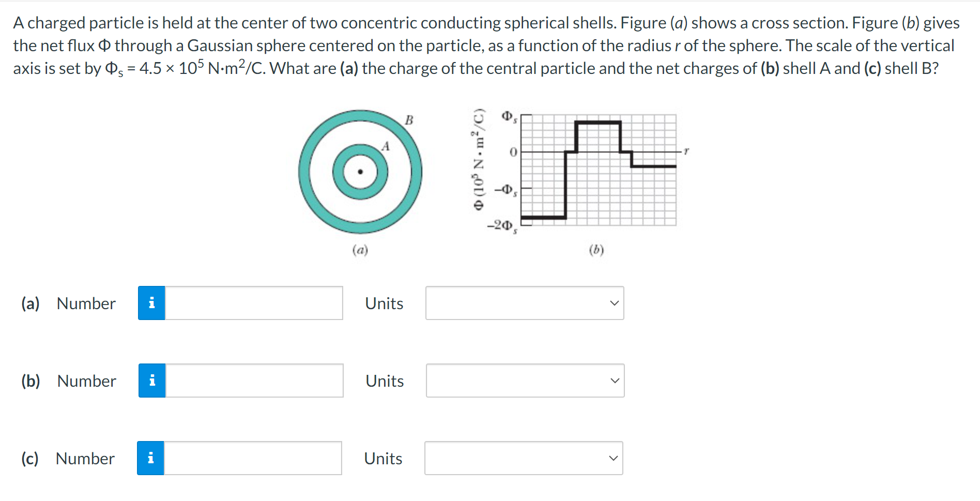Click the Number input field for part (b)

tap(253, 381)
